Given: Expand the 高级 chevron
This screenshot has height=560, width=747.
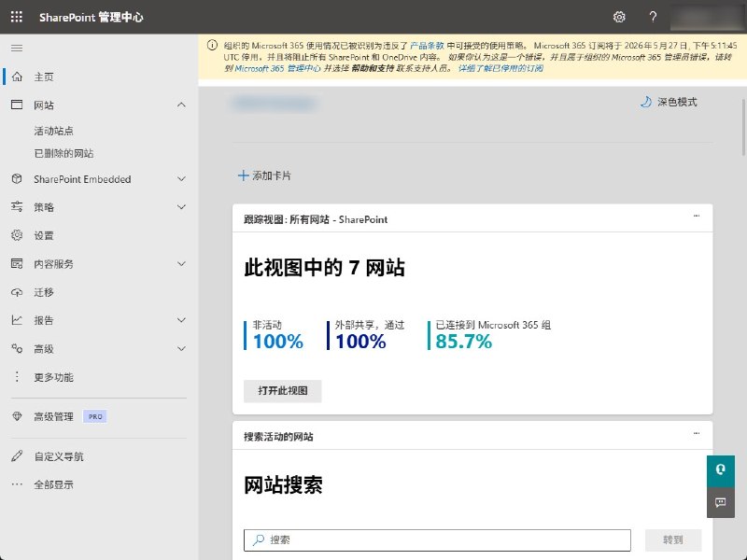Looking at the screenshot, I should [x=181, y=348].
